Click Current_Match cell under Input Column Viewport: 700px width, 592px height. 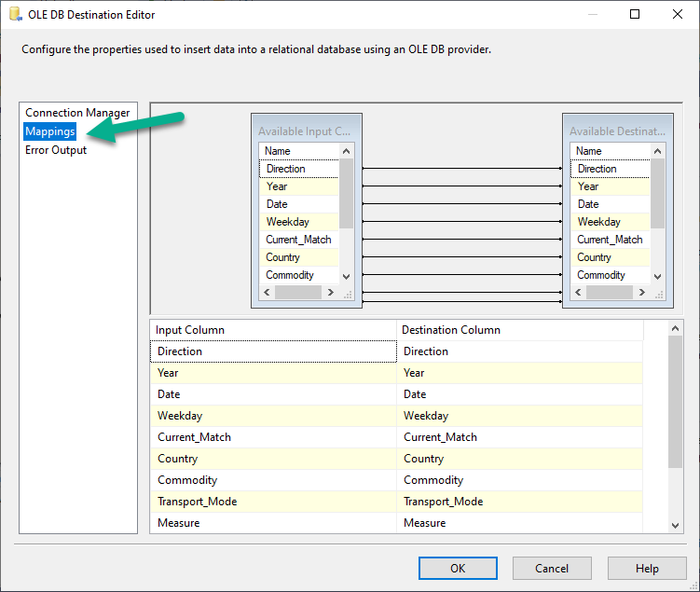pos(273,437)
